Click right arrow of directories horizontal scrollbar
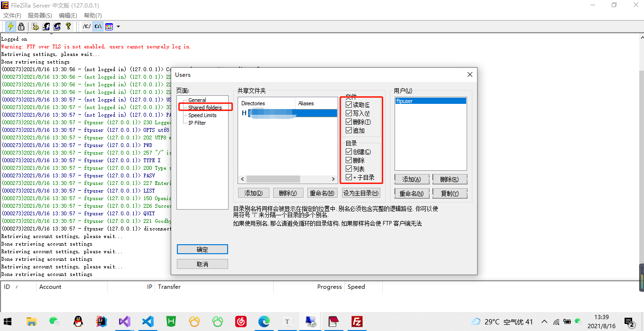The image size is (644, 331). 333,179
